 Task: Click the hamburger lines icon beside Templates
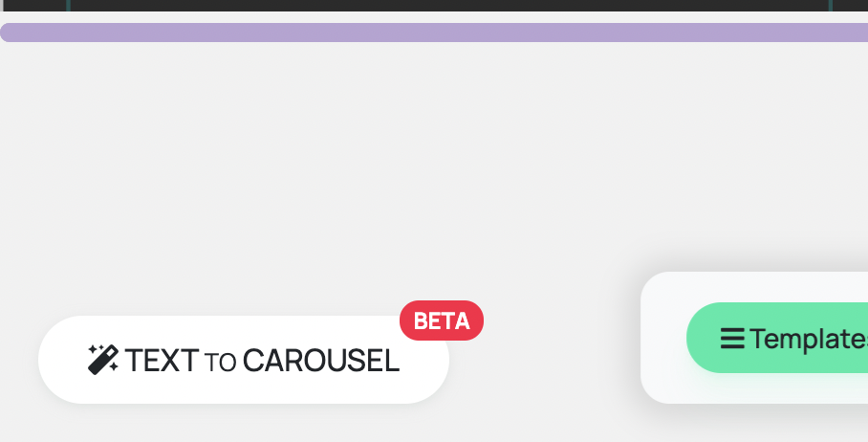pos(732,339)
